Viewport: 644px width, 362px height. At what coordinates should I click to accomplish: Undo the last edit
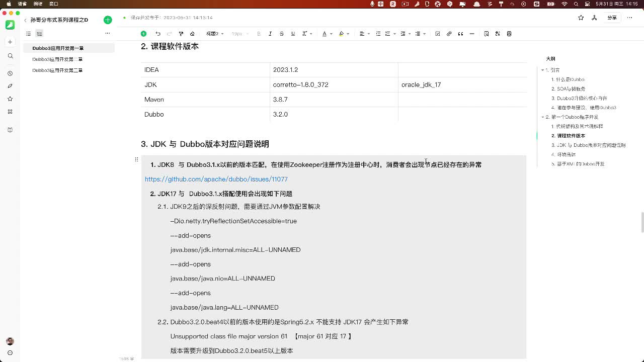pyautogui.click(x=158, y=34)
